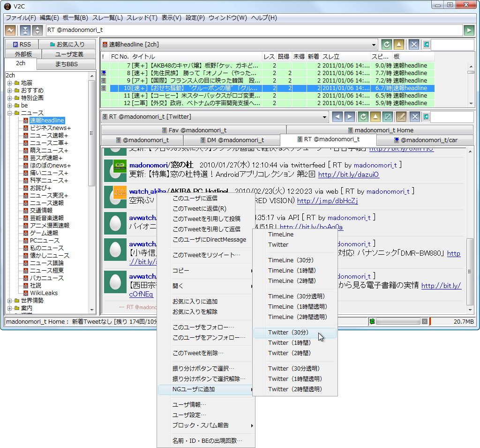
Task: Click the URL field showing RT @madonomori_t
Action: pyautogui.click(x=254, y=30)
